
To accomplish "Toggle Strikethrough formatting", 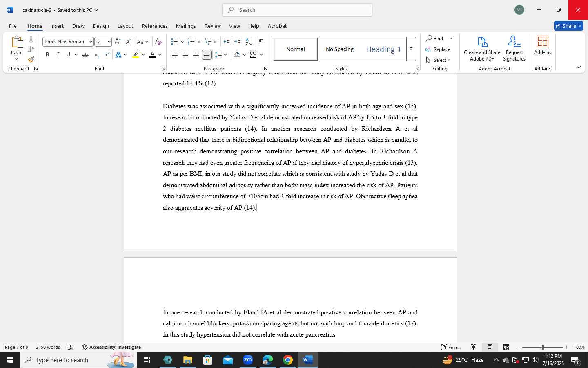I will [x=85, y=55].
